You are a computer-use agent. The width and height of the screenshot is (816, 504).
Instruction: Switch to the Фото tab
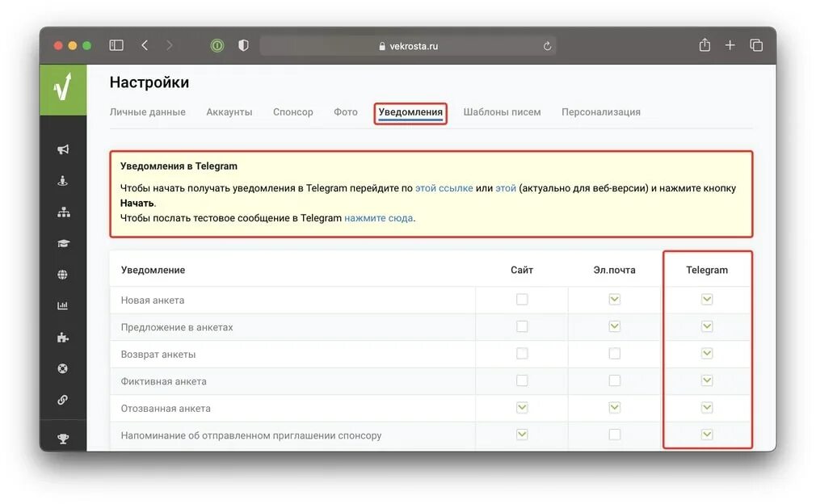[x=346, y=111]
